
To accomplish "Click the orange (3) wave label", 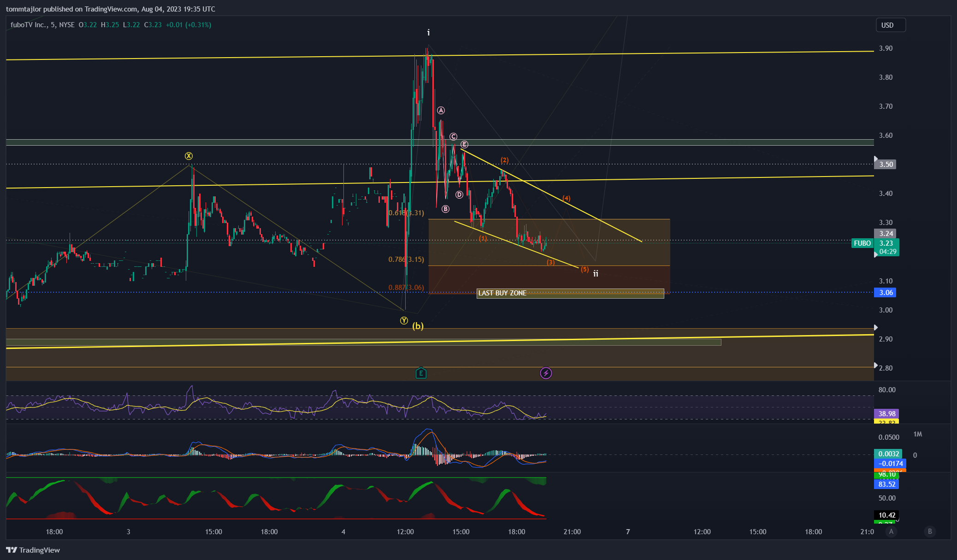I will pos(550,262).
